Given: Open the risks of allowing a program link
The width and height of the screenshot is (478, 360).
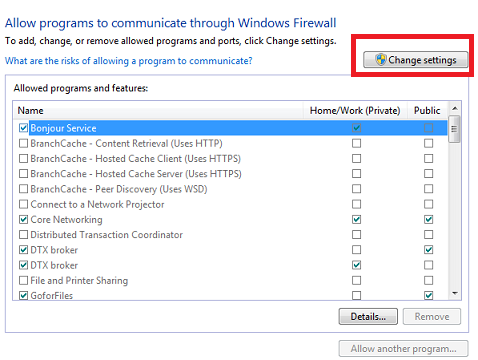Looking at the screenshot, I should (x=128, y=61).
